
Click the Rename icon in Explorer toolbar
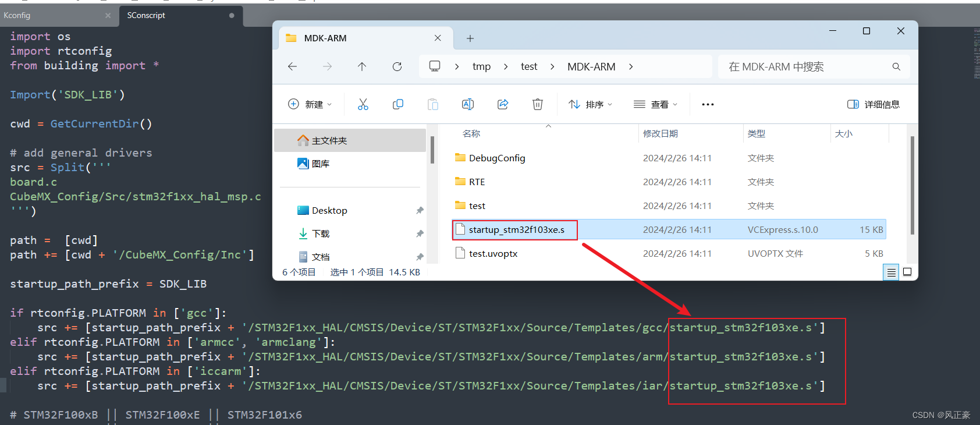(x=468, y=104)
